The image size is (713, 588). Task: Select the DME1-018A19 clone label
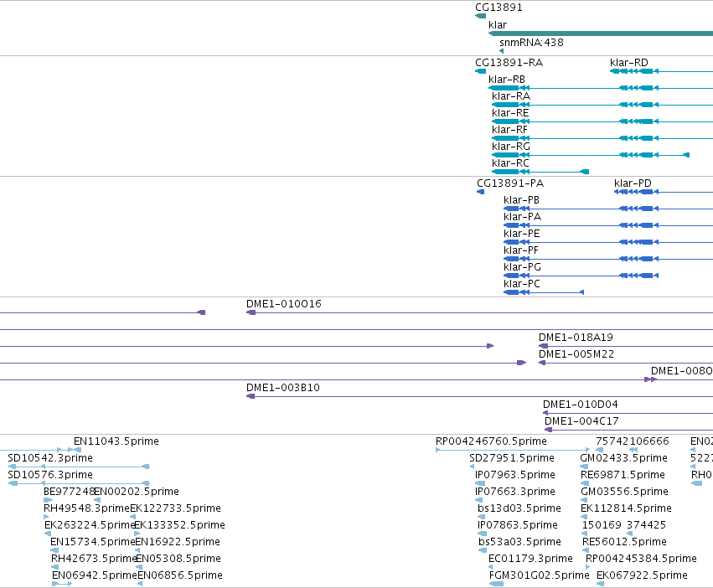576,338
